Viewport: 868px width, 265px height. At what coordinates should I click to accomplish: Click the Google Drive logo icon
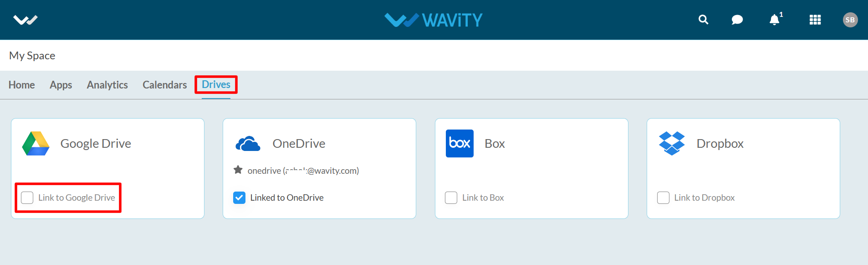[36, 144]
